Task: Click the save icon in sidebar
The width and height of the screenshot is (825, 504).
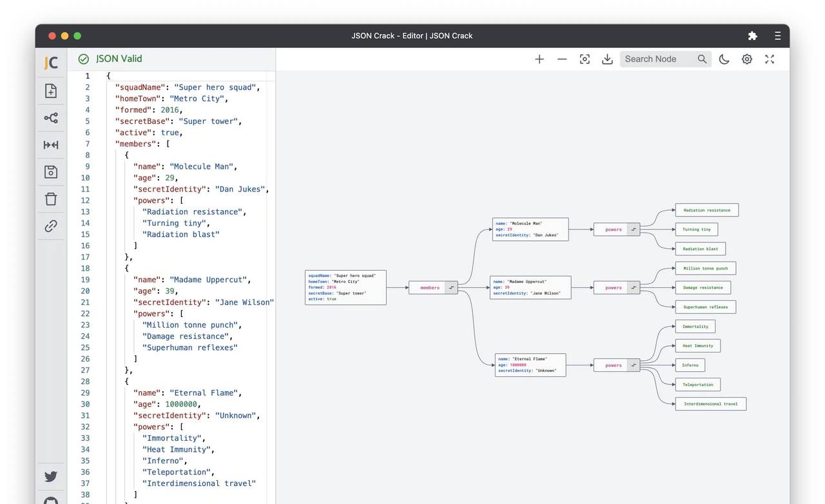Action: point(51,172)
